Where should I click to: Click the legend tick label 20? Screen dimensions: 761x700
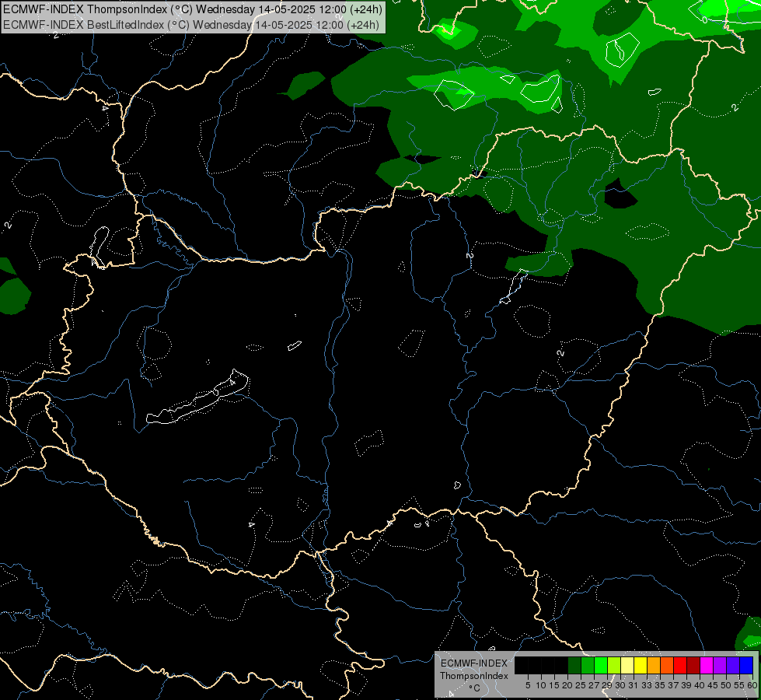click(567, 685)
